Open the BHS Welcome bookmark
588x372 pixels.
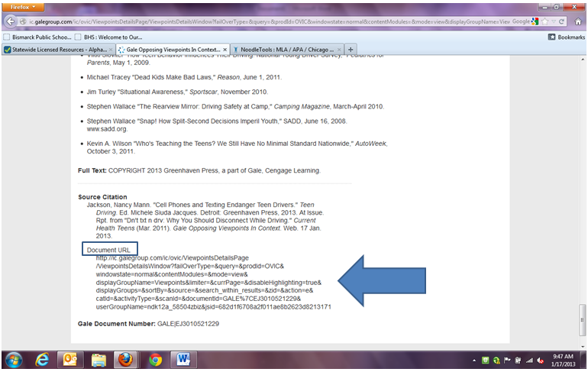pyautogui.click(x=108, y=37)
